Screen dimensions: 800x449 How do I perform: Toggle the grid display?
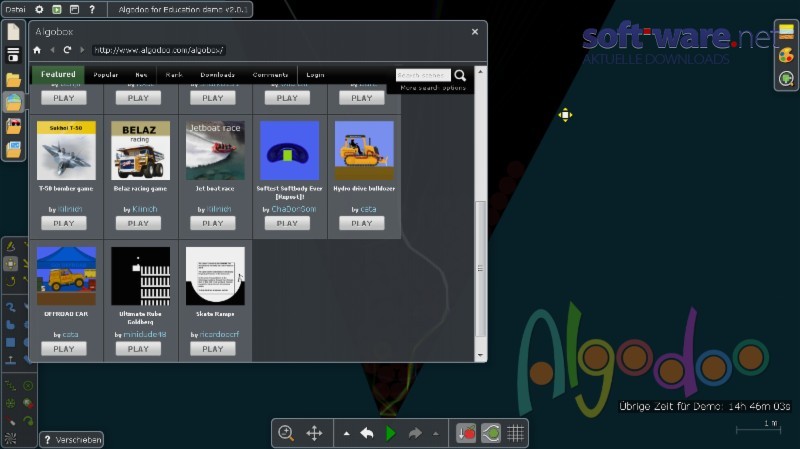(x=515, y=433)
